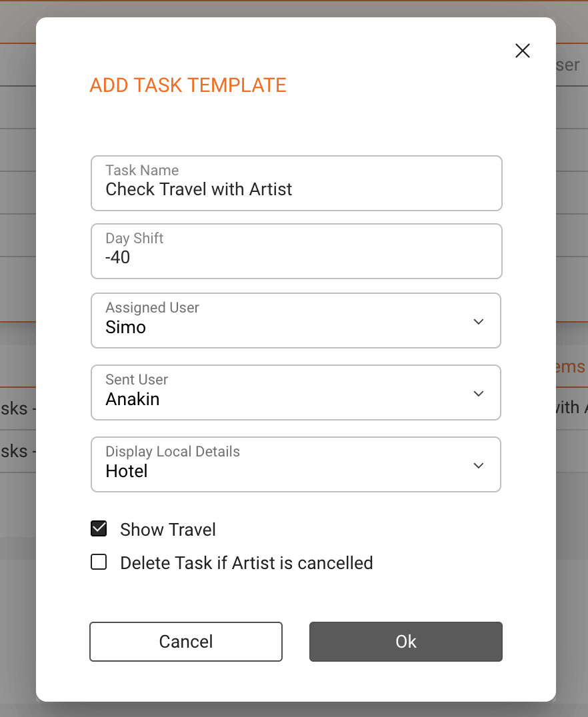Click the Task Name input field
This screenshot has height=717, width=588.
(x=296, y=183)
